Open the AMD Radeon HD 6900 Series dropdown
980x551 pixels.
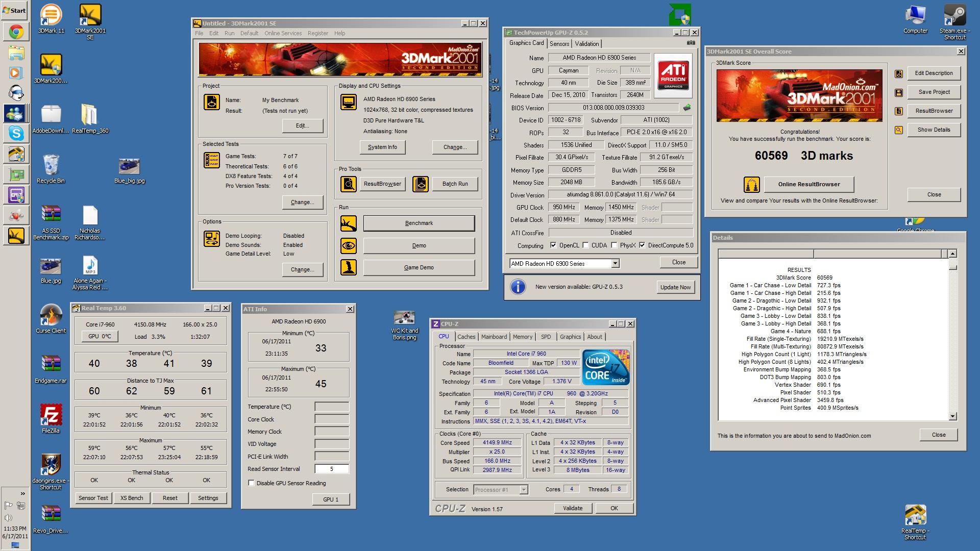point(615,264)
